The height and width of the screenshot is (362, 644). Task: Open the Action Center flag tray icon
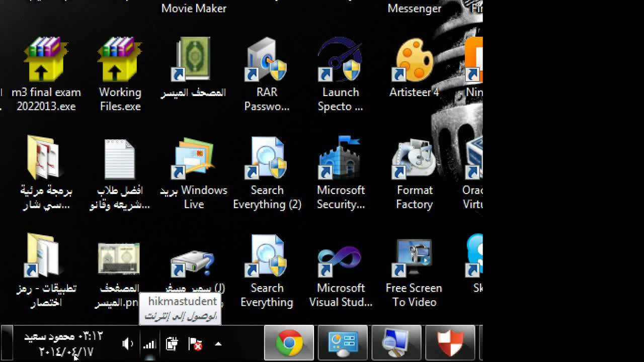[195, 344]
